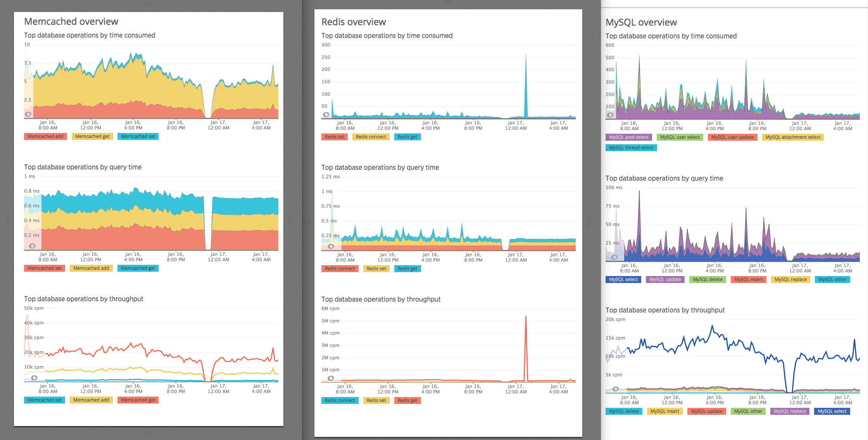
Task: Toggle Memcached get series in query time legend
Action: pos(138,268)
